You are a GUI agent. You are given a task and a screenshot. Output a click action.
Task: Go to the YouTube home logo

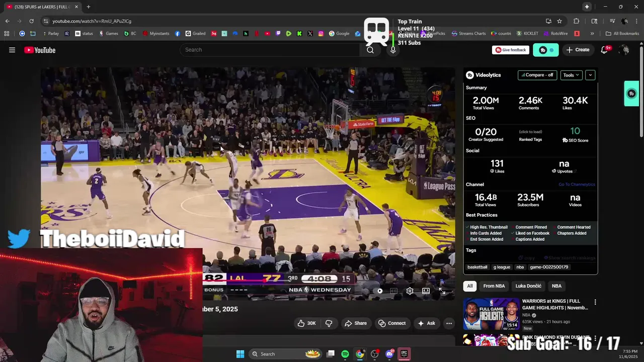point(40,50)
